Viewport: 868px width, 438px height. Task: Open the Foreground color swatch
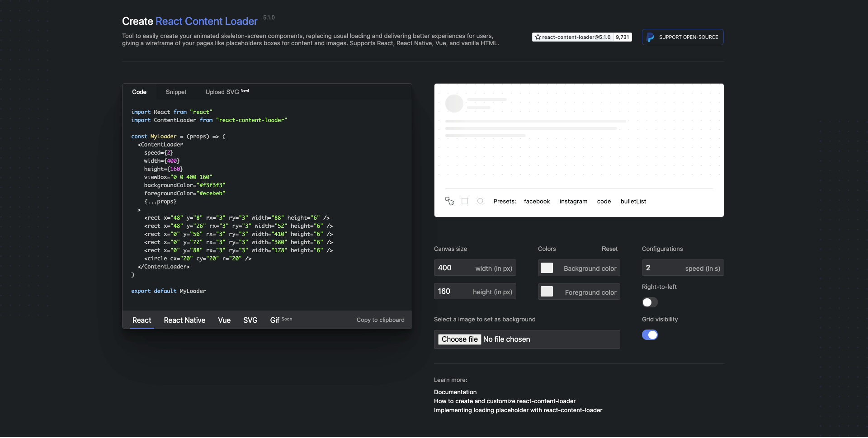click(547, 292)
